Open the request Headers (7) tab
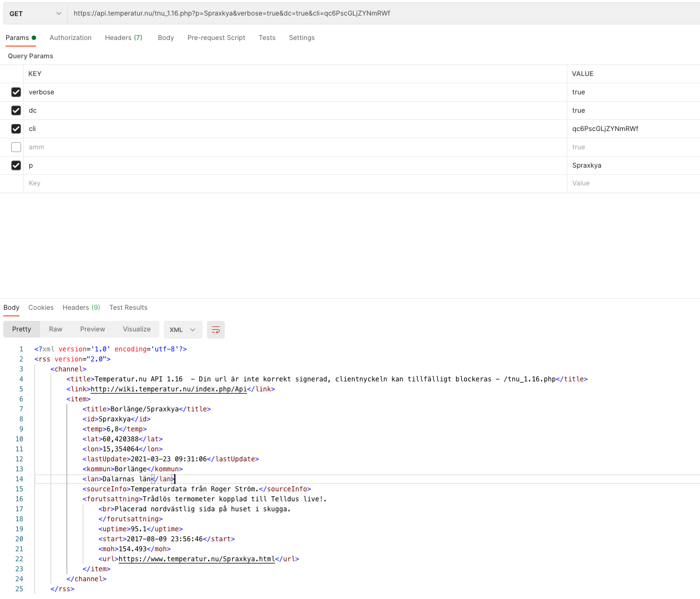This screenshot has width=700, height=599. [x=123, y=38]
